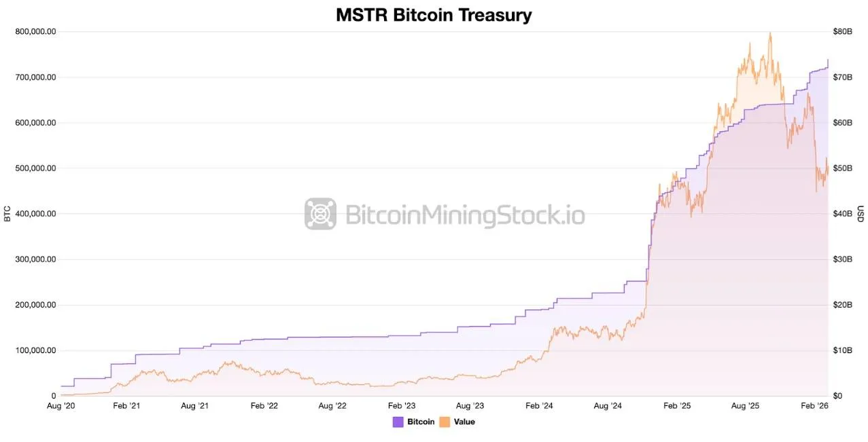
Task: Click the Aug '20 x-axis label
Action: point(61,406)
